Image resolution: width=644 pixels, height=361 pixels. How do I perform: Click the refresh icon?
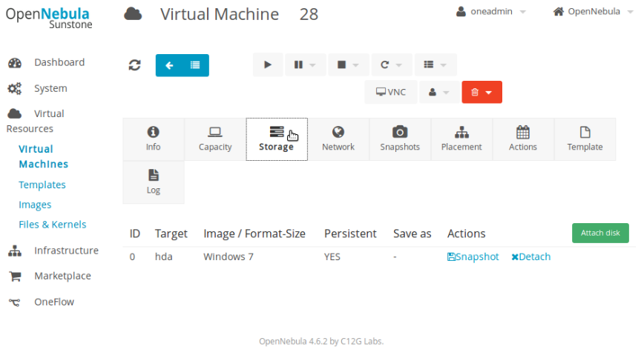pos(134,65)
